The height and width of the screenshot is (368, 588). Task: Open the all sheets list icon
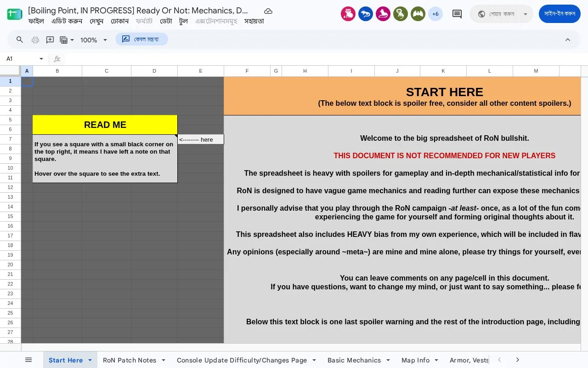point(28,360)
